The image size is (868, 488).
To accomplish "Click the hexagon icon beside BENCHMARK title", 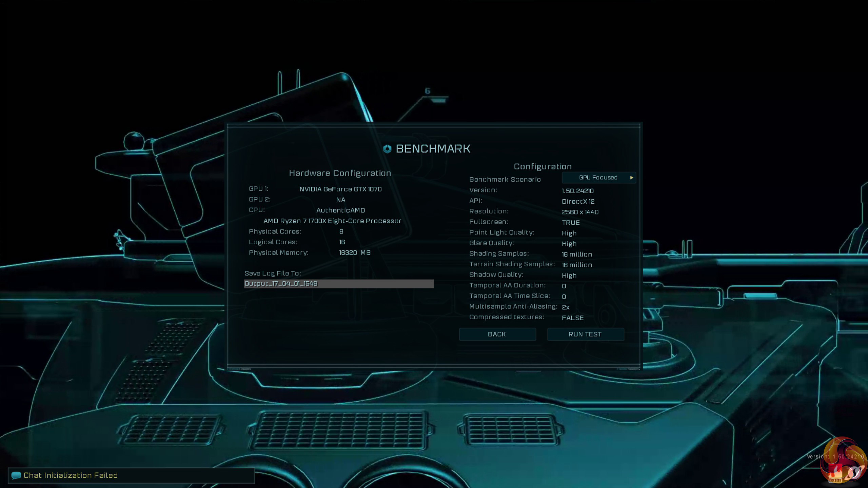I will 387,149.
